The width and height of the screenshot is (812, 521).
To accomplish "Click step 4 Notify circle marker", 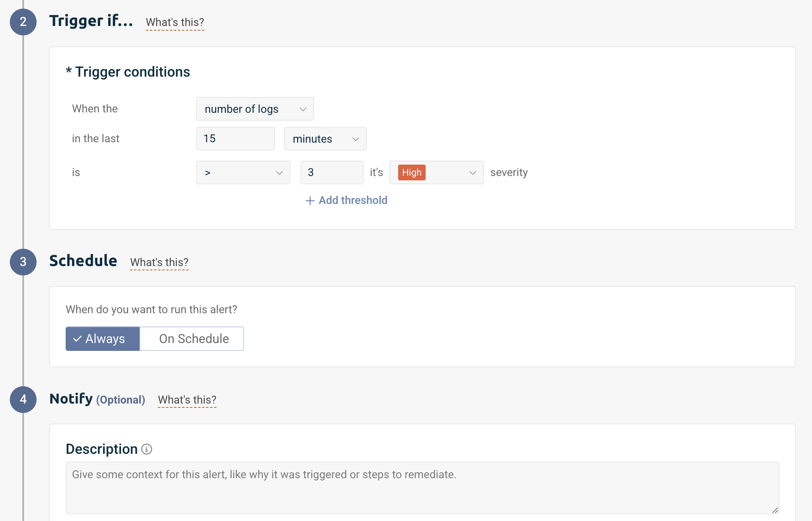I will (23, 399).
